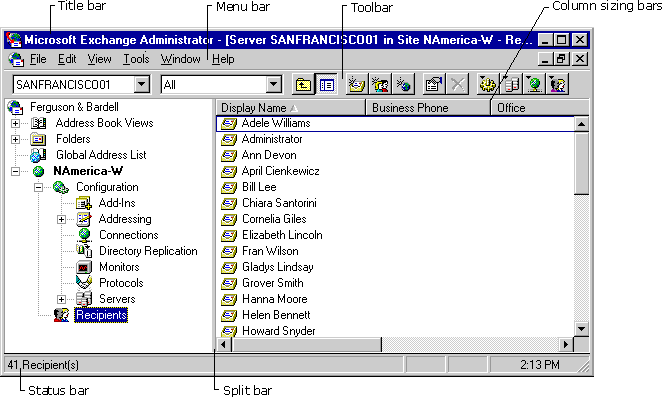Select recipient Cornelia Giles
The image size is (662, 397).
[274, 219]
